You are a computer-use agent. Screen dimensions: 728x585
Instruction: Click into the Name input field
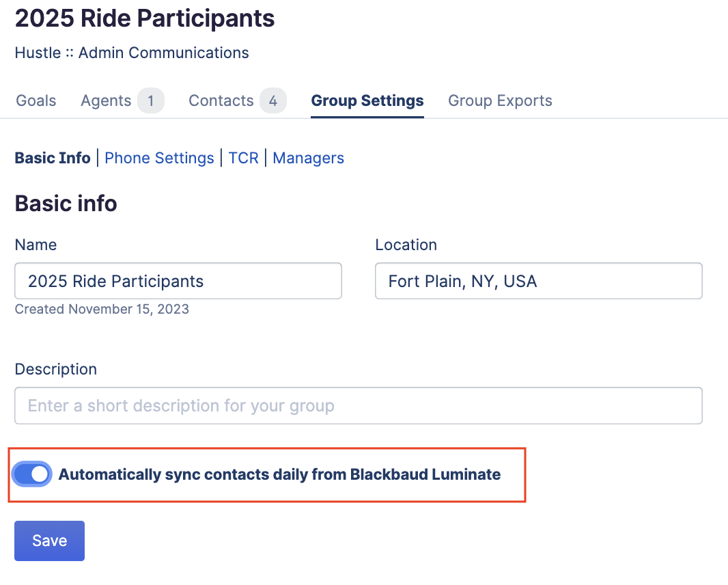(x=178, y=281)
